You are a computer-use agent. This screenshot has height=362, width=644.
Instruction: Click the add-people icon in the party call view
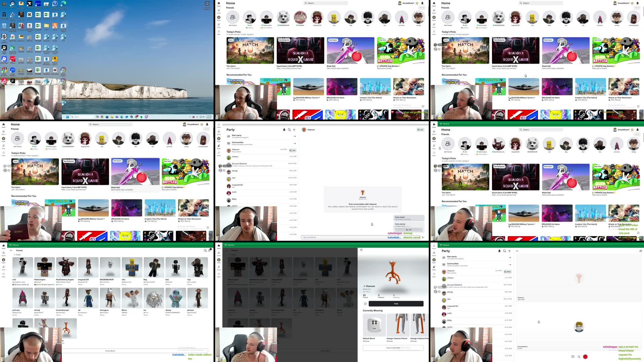click(x=640, y=251)
